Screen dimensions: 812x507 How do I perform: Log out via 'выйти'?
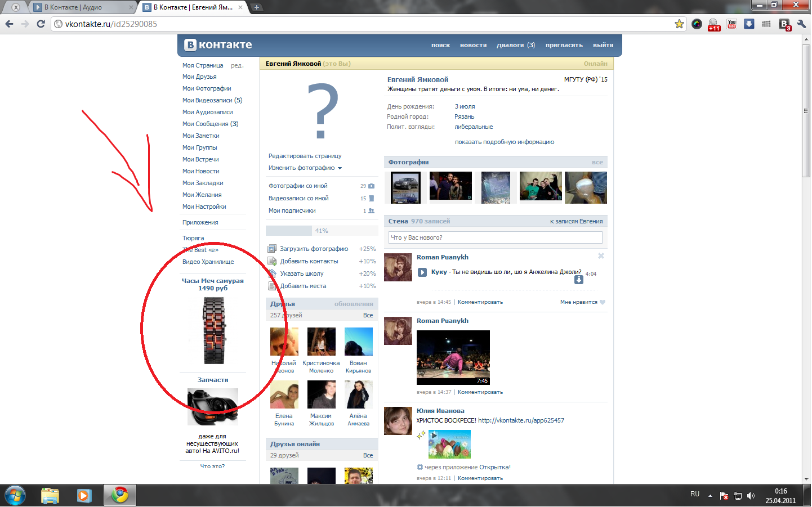click(603, 46)
